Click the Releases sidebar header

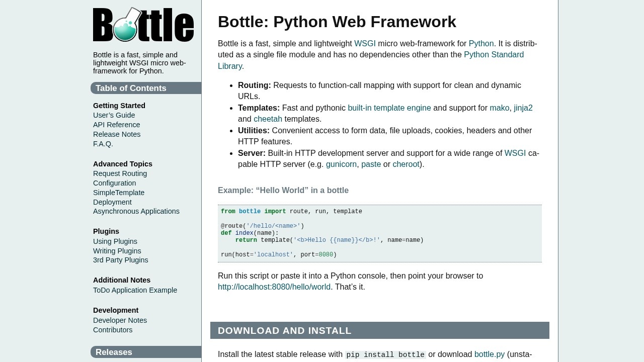tap(146, 352)
